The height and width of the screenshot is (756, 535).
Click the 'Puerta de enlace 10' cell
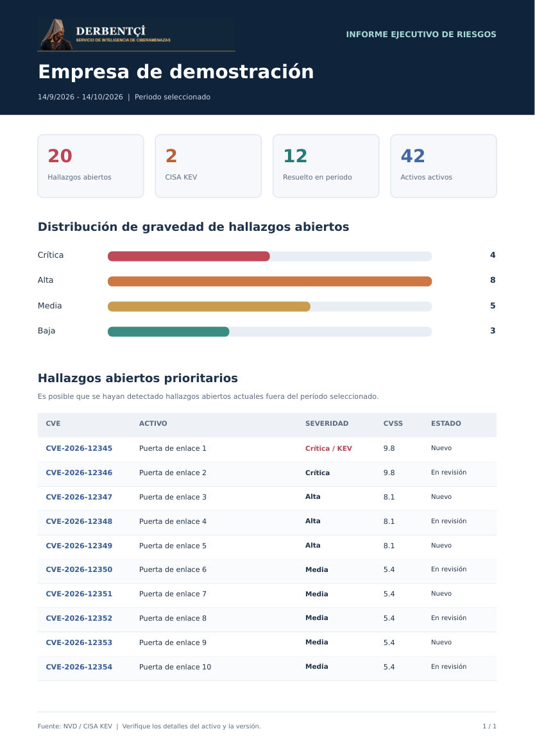point(175,667)
